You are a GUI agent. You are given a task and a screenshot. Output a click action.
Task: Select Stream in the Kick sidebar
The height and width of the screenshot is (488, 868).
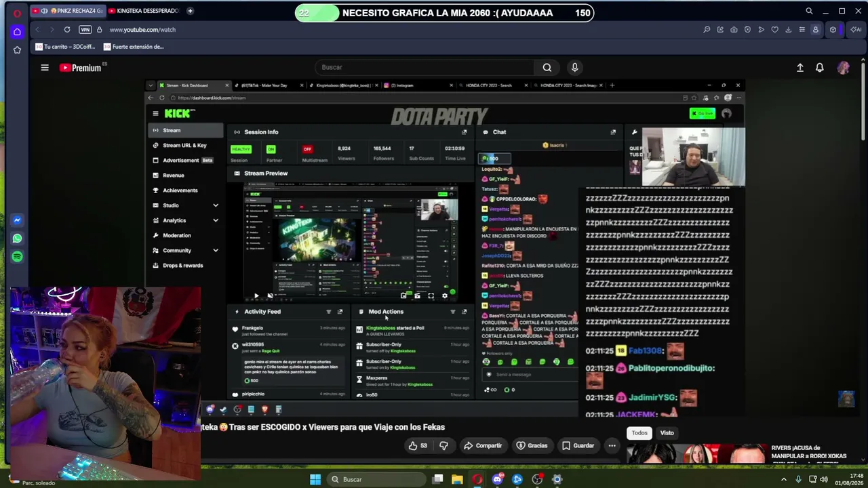185,130
